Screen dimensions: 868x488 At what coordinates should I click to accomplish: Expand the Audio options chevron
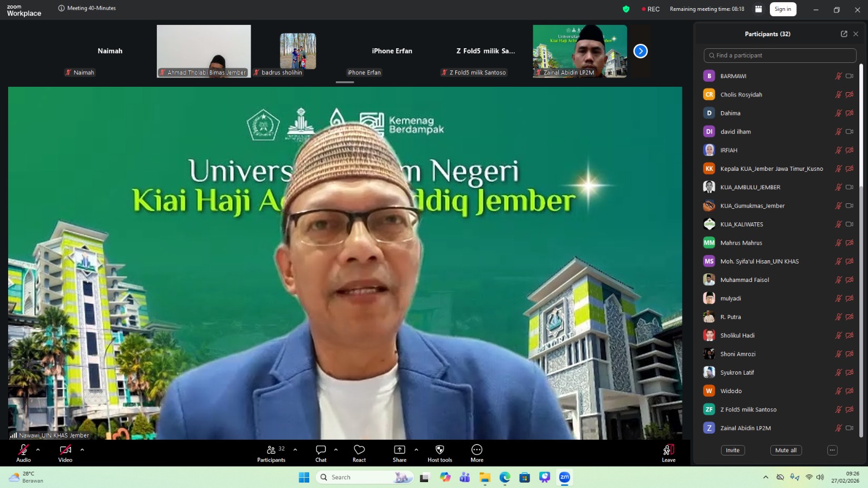point(37,450)
